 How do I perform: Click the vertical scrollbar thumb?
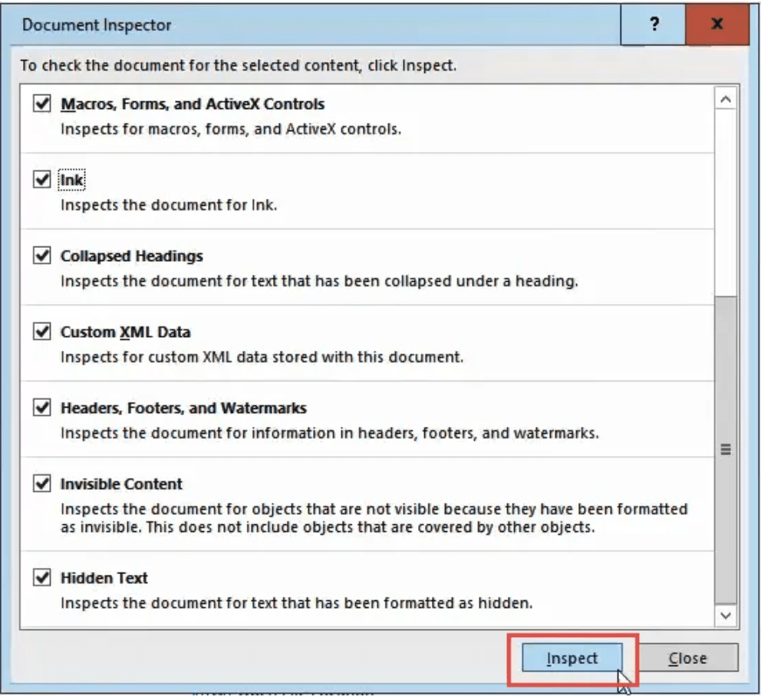click(726, 450)
